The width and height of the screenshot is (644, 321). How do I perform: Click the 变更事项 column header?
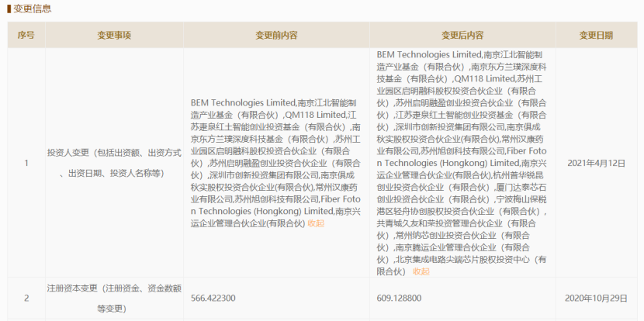tap(114, 35)
